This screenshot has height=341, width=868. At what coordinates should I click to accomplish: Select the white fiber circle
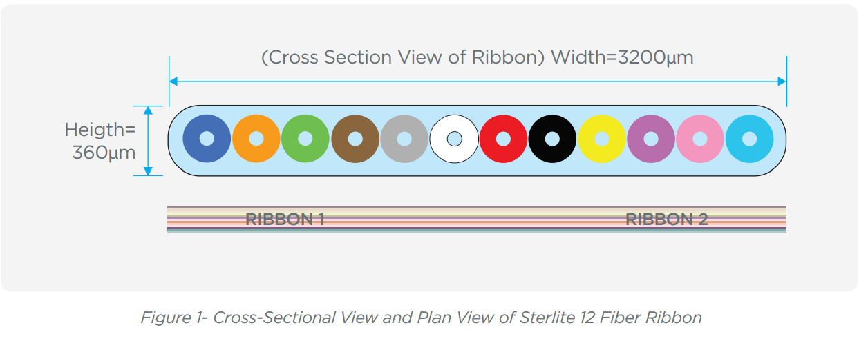pos(454,139)
